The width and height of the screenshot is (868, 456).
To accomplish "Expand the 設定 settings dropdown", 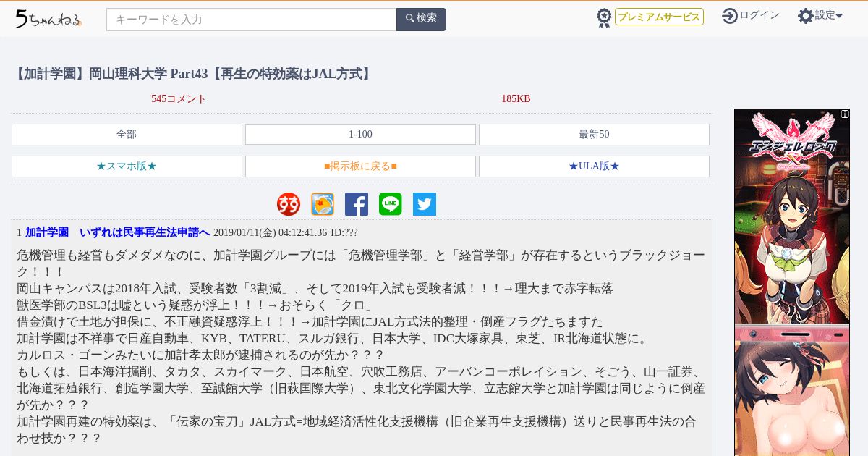I will pos(829,15).
